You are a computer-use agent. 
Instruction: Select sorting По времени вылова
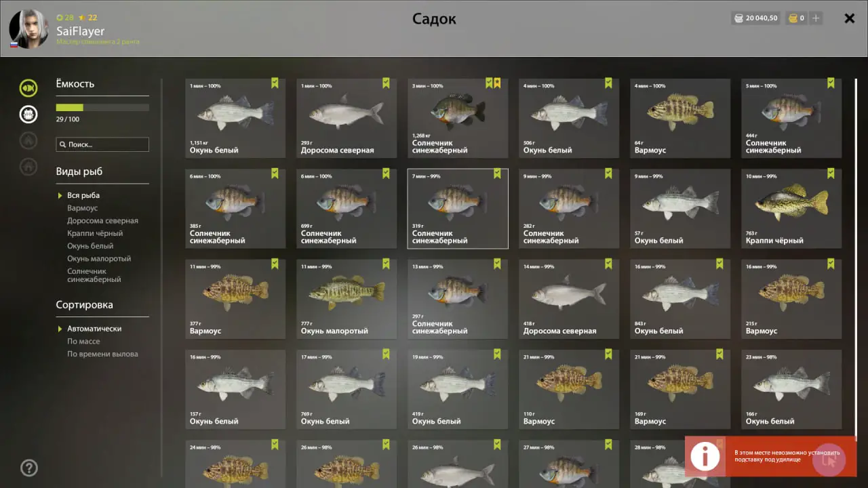pos(102,354)
